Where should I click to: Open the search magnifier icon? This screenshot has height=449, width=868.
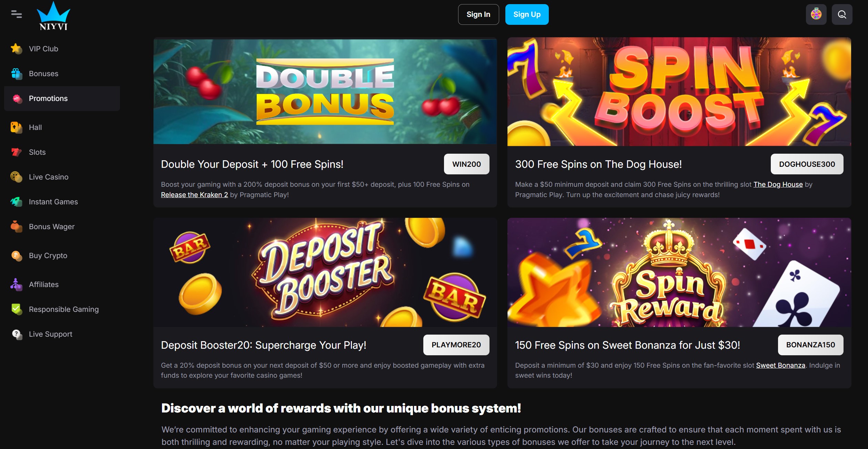pyautogui.click(x=842, y=14)
